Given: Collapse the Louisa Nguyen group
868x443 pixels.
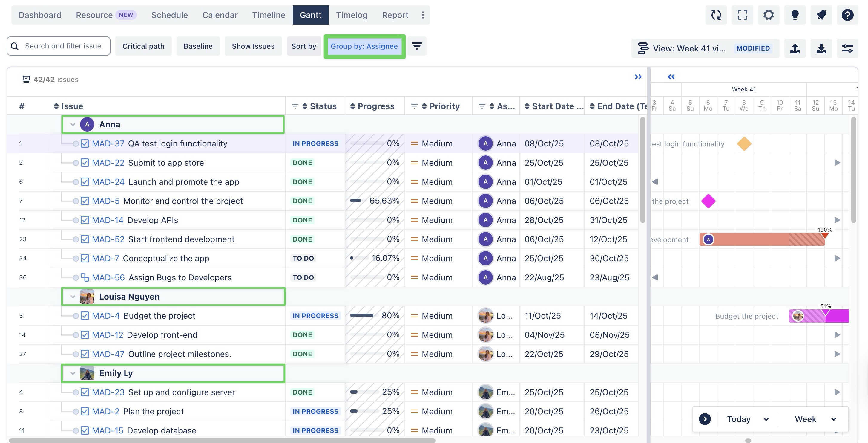Looking at the screenshot, I should pos(73,297).
